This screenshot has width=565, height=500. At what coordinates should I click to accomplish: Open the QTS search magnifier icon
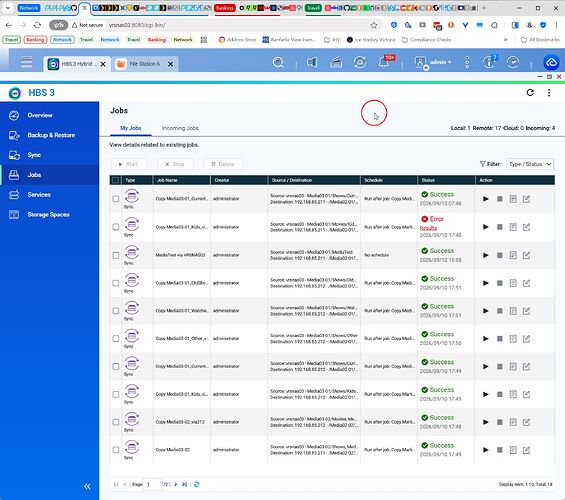pos(278,63)
